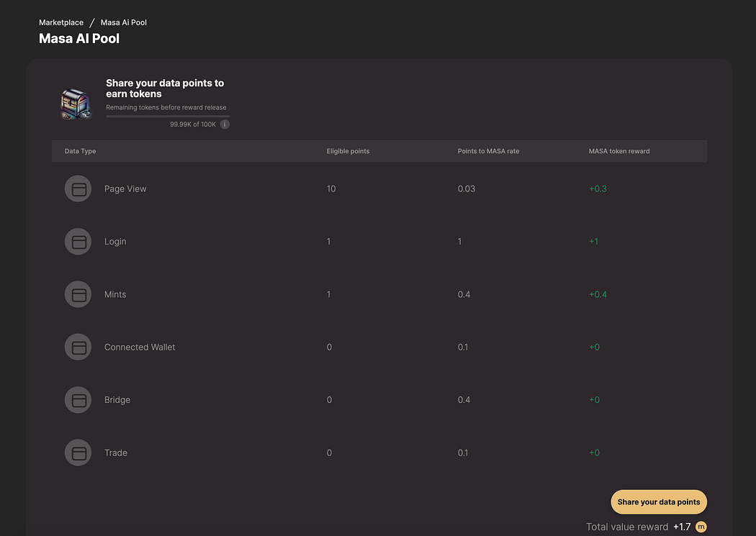Click Trade reward +0
This screenshot has height=536, width=756.
click(594, 453)
